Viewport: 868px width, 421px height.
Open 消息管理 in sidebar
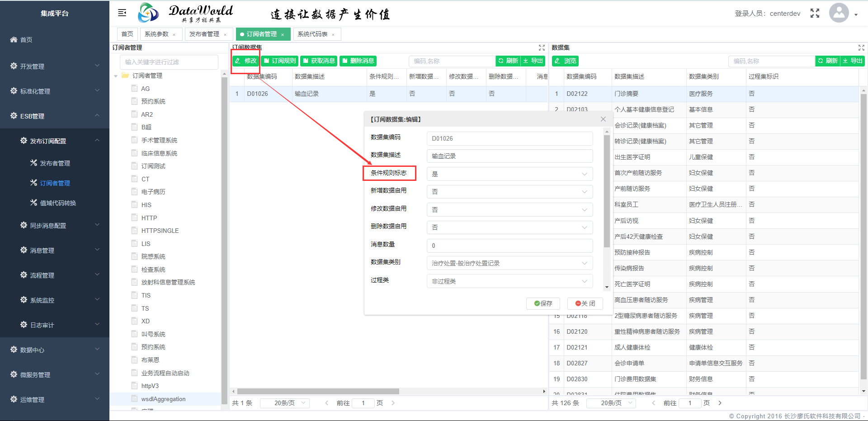tap(54, 250)
